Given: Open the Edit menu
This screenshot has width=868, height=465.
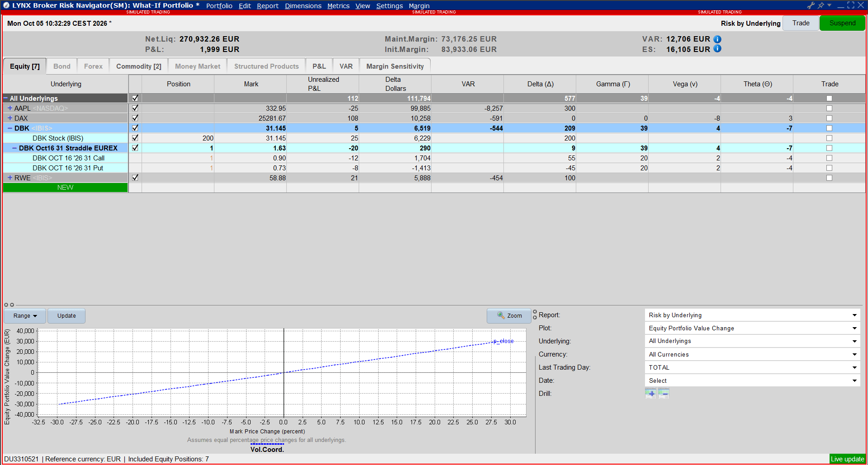Looking at the screenshot, I should tap(245, 6).
